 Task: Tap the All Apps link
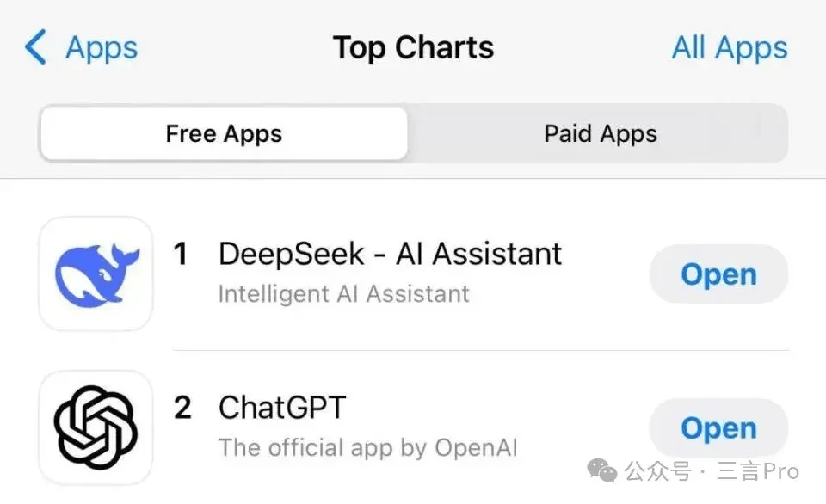tap(728, 48)
